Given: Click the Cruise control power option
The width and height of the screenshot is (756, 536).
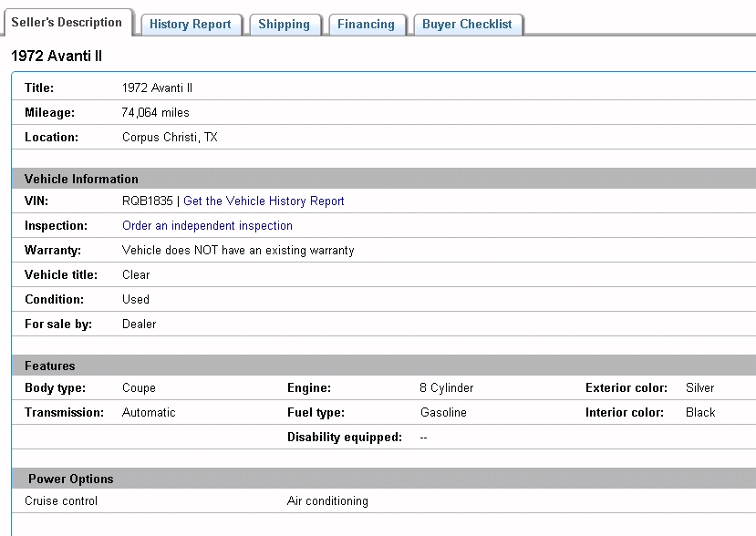Looking at the screenshot, I should point(61,500).
